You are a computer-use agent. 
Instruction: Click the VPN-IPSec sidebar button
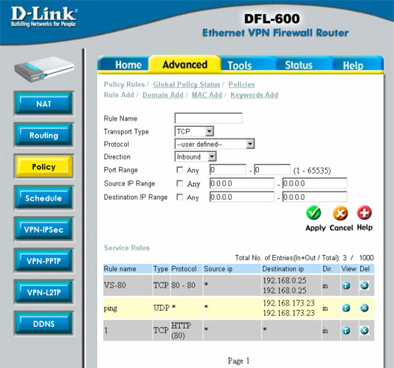coord(44,230)
